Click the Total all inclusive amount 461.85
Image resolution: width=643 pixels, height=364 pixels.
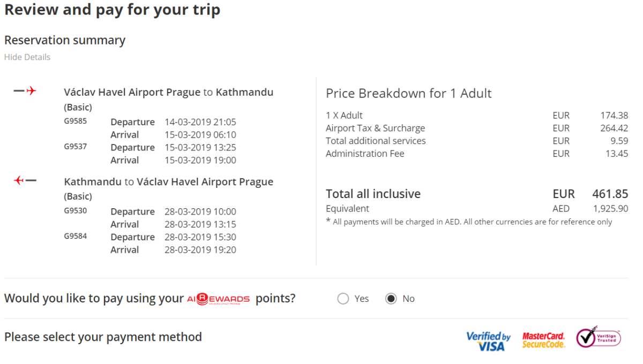(610, 194)
